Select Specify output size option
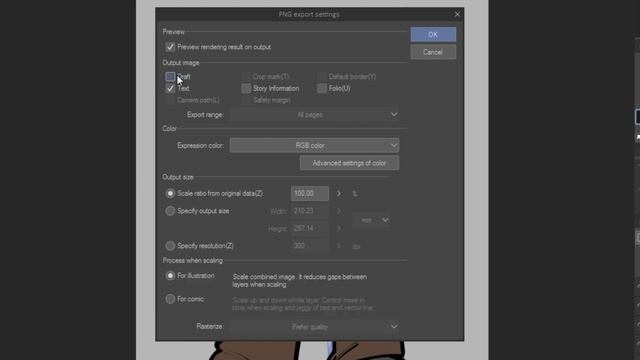The width and height of the screenshot is (640, 360). point(170,211)
